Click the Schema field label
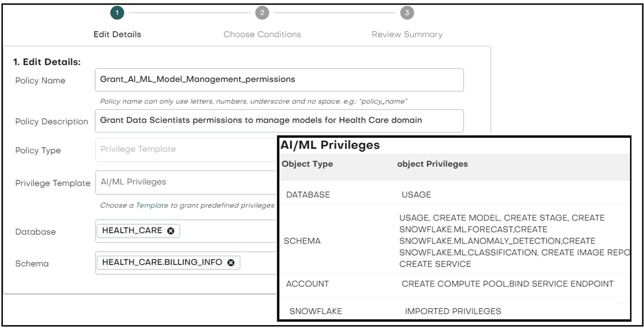Viewport: 644px width, 328px height. click(x=32, y=263)
